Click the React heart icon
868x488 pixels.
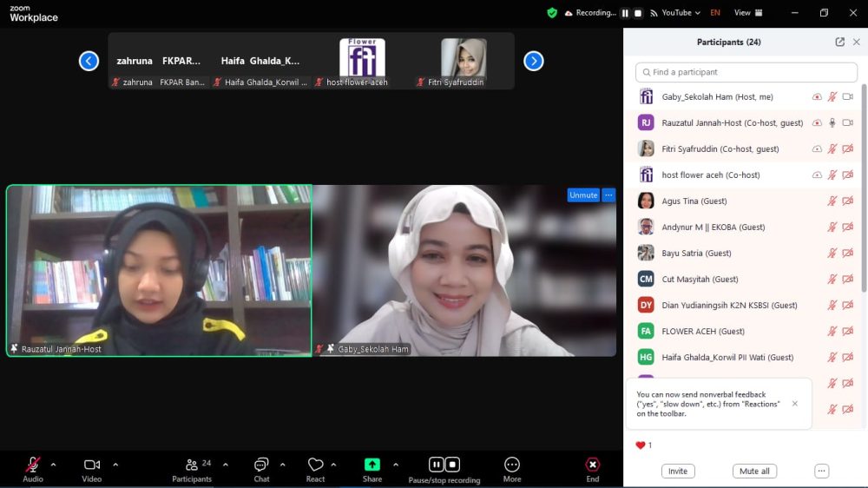click(x=315, y=465)
